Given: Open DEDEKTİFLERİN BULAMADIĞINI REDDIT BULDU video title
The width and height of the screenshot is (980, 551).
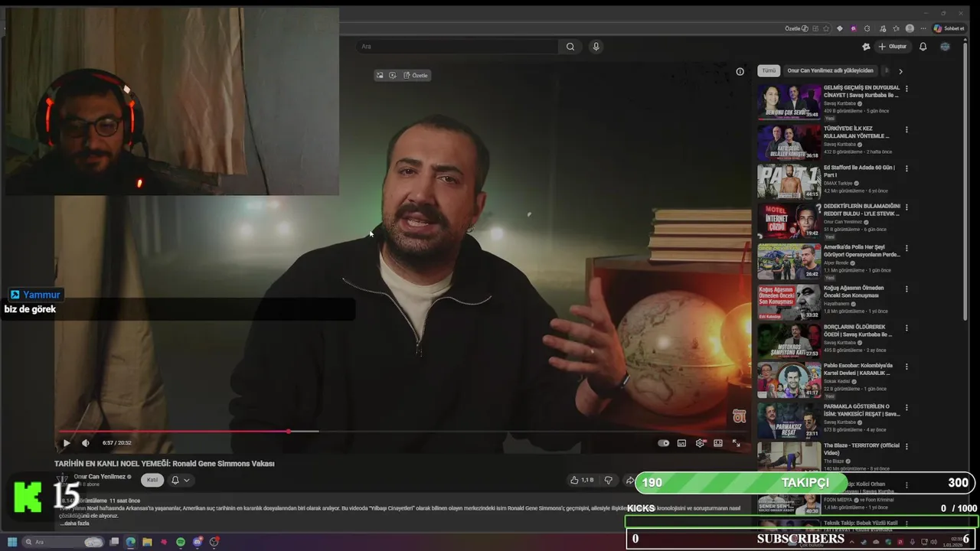Looking at the screenshot, I should tap(862, 210).
